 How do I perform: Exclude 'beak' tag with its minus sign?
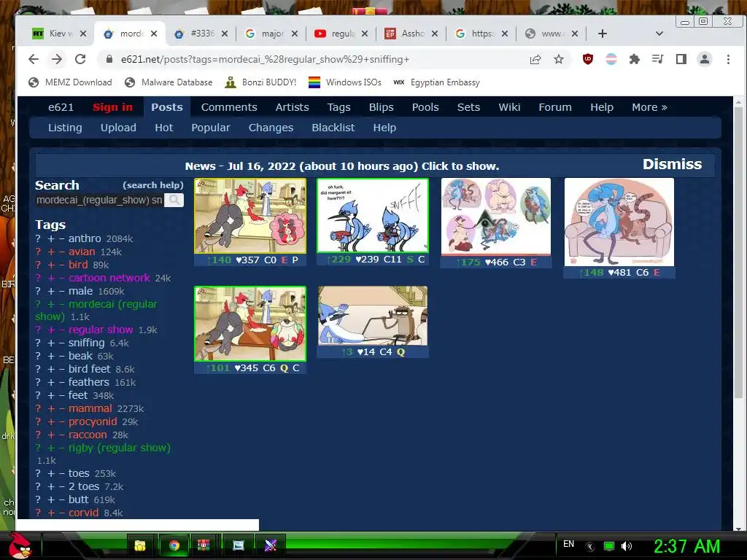(61, 356)
